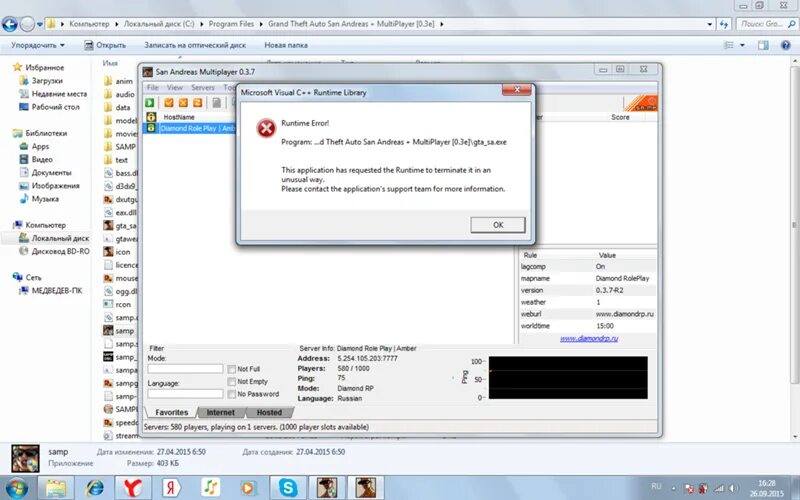Click the SA-MP window title bar icon
Image resolution: width=800 pixels, height=500 pixels.
(147, 72)
